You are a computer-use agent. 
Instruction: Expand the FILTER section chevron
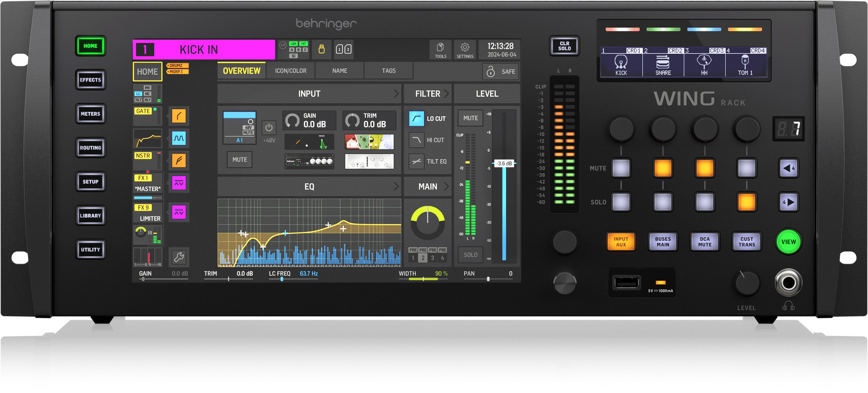tap(446, 94)
